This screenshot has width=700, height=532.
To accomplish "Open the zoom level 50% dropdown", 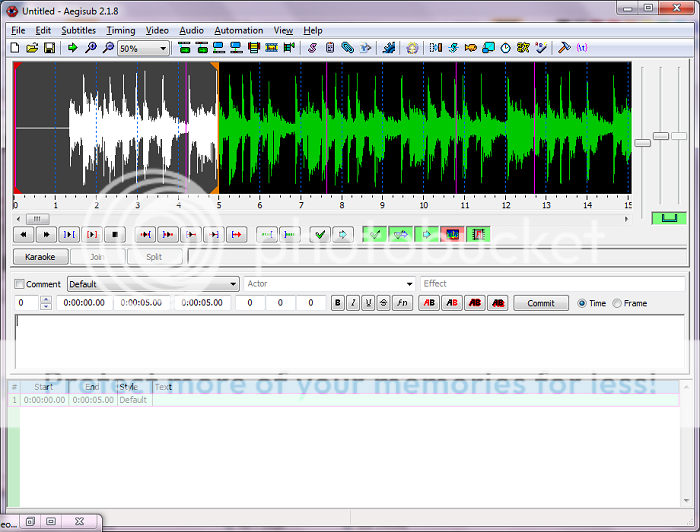I will pyautogui.click(x=143, y=48).
